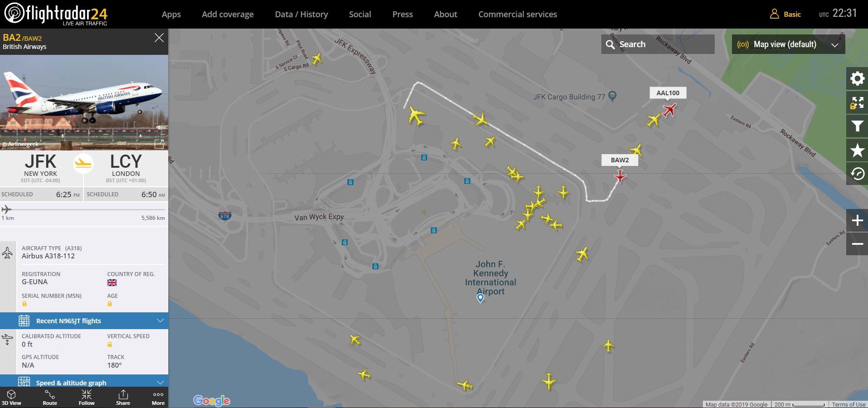
Task: Share this flight
Action: [123, 398]
